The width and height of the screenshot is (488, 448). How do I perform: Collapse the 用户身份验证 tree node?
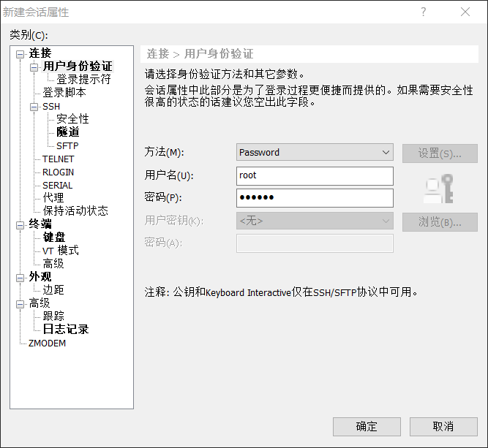coord(34,67)
